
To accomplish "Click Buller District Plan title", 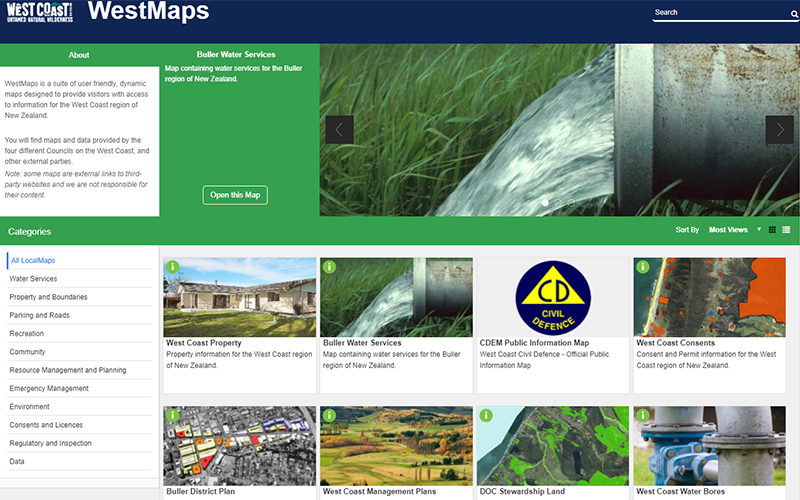I will [x=201, y=491].
